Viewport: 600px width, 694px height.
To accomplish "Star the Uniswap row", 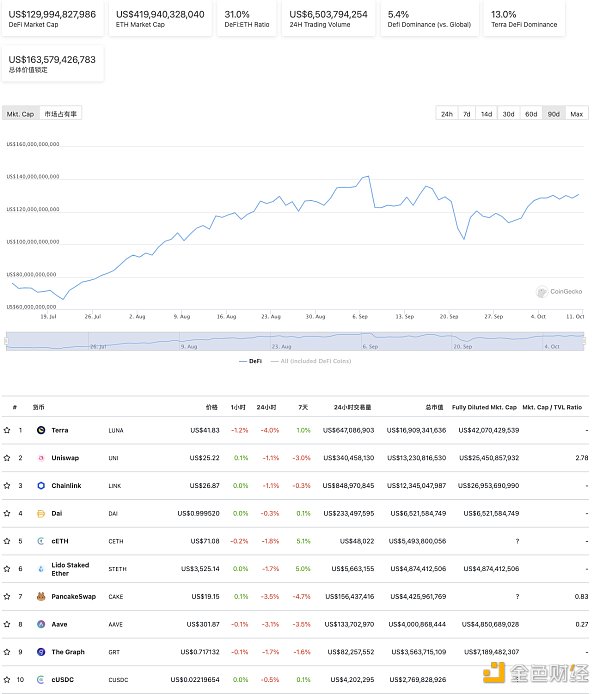I will [8, 457].
